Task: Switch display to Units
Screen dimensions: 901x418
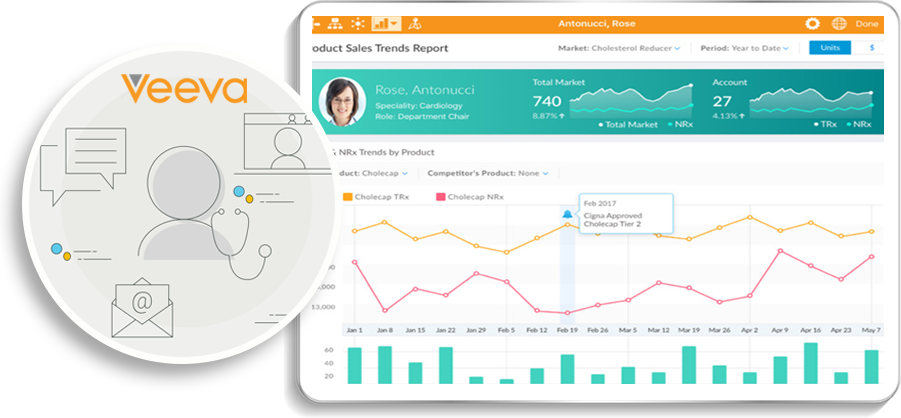Action: pyautogui.click(x=830, y=48)
